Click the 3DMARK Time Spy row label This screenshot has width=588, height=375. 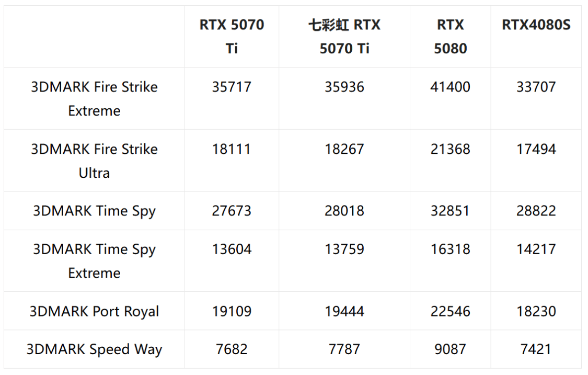94,211
